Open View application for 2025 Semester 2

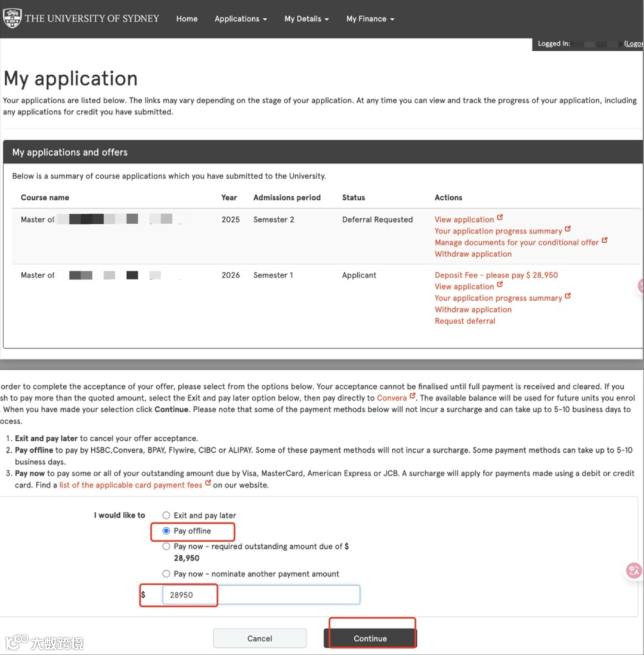(464, 220)
